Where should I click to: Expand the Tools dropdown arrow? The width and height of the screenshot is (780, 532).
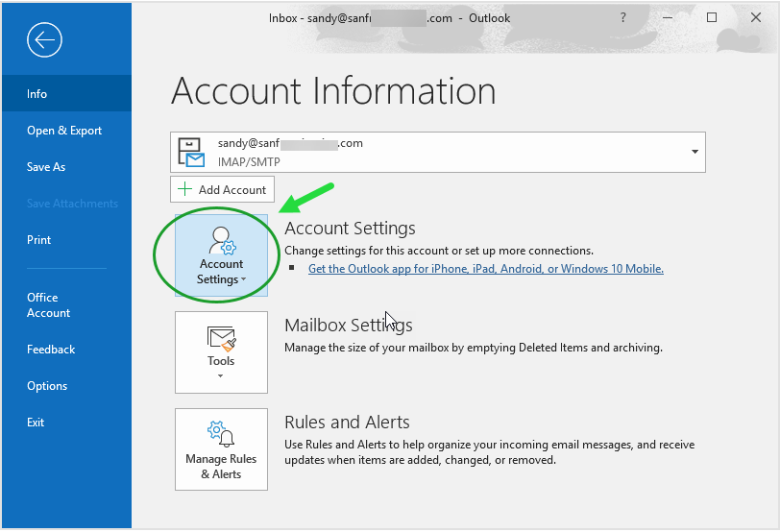tap(221, 375)
